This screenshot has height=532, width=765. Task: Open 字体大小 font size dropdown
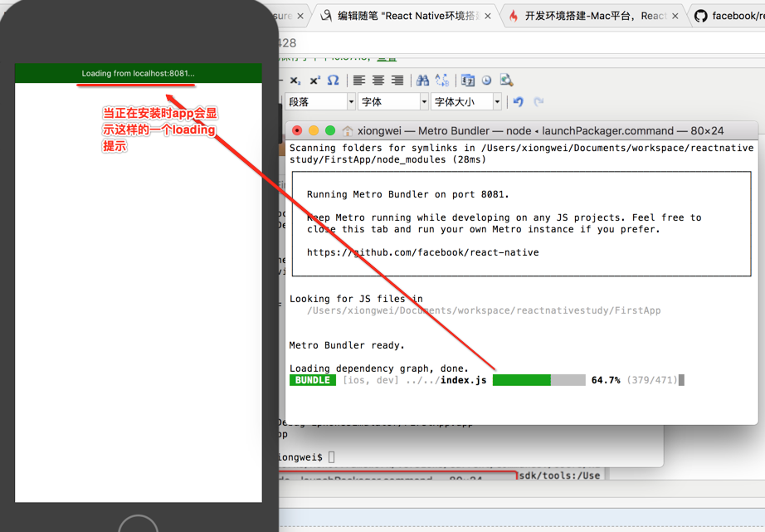click(x=466, y=101)
